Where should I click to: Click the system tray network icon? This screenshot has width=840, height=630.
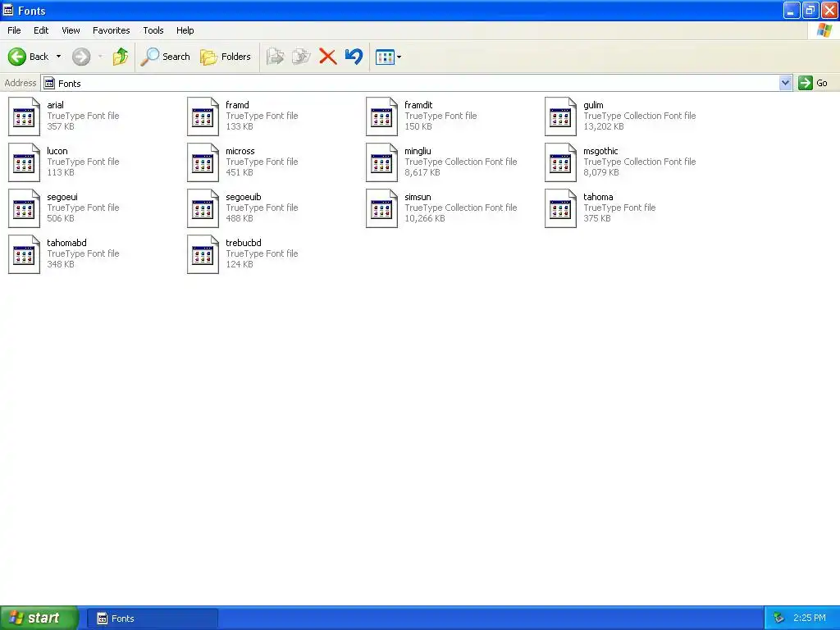pos(779,619)
